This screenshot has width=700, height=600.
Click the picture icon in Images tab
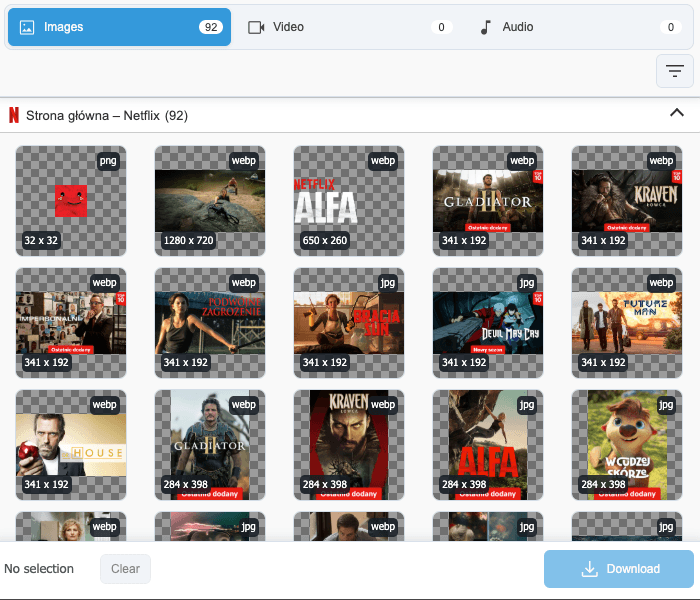pos(27,27)
